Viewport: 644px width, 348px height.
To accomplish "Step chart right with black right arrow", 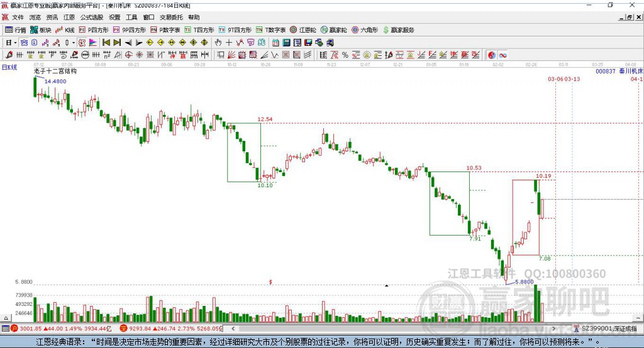I will tap(139, 43).
